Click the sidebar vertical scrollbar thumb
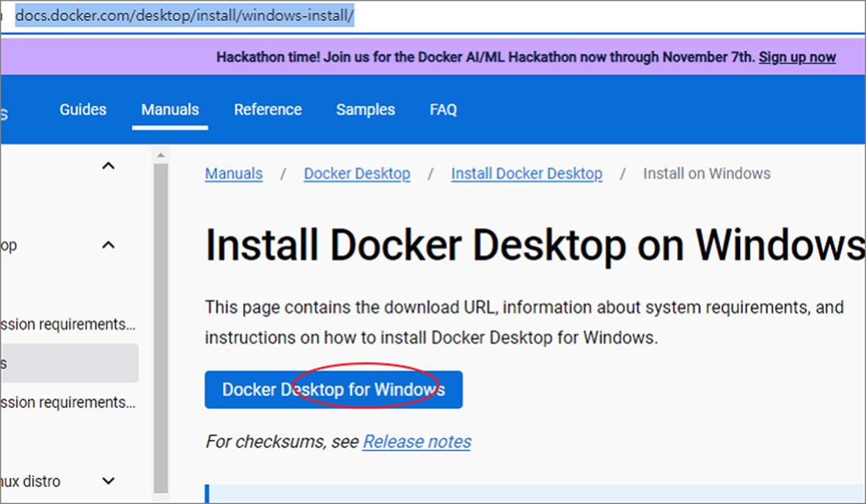 point(161,328)
